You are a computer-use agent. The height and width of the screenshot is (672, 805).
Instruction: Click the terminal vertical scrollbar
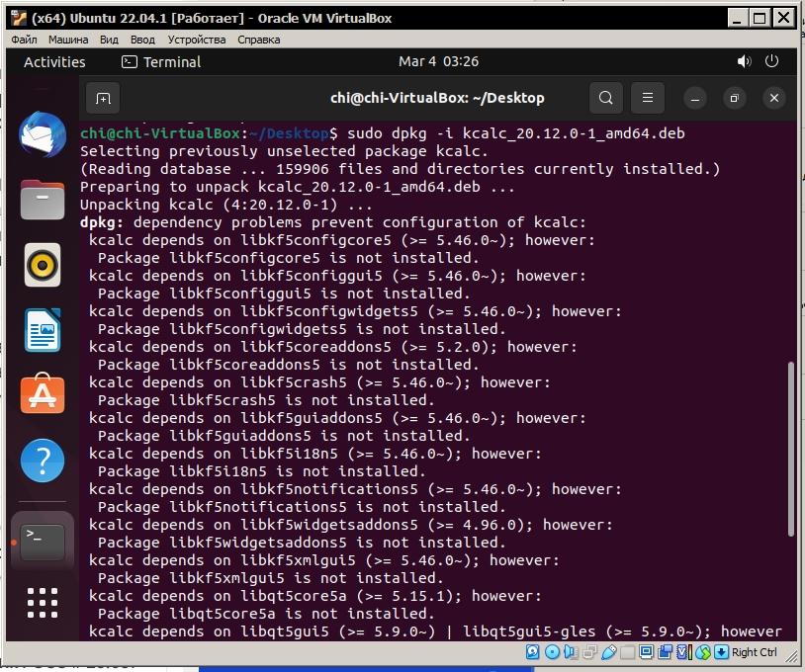tap(791, 449)
